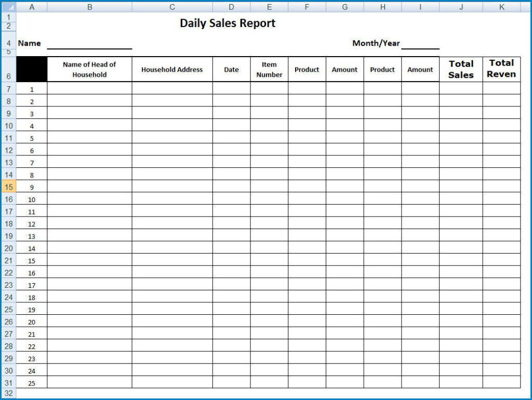
Task: Click the Daily Sales Report title cell
Action: (x=227, y=23)
